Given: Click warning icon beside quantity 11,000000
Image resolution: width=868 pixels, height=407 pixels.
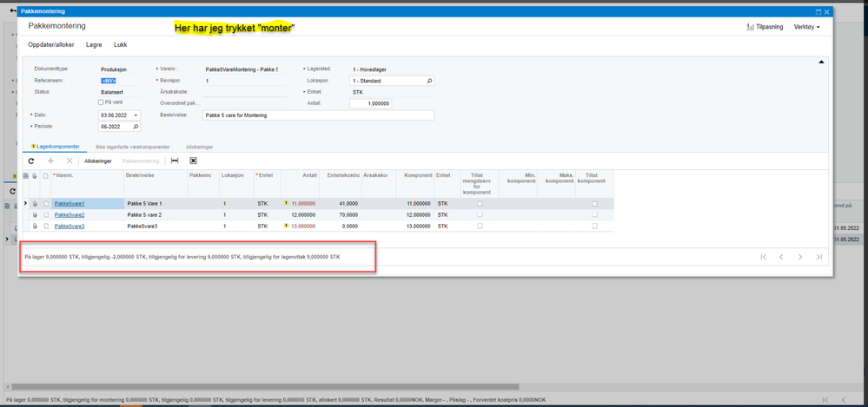Looking at the screenshot, I should tap(287, 203).
